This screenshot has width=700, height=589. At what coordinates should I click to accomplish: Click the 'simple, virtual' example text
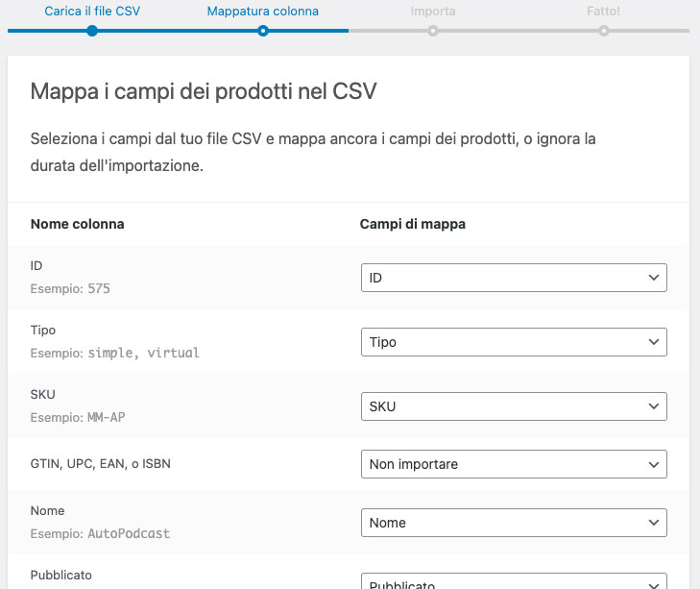143,353
